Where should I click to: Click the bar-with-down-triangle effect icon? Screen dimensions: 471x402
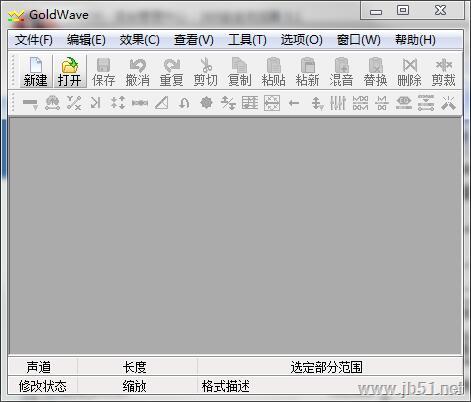(x=30, y=103)
